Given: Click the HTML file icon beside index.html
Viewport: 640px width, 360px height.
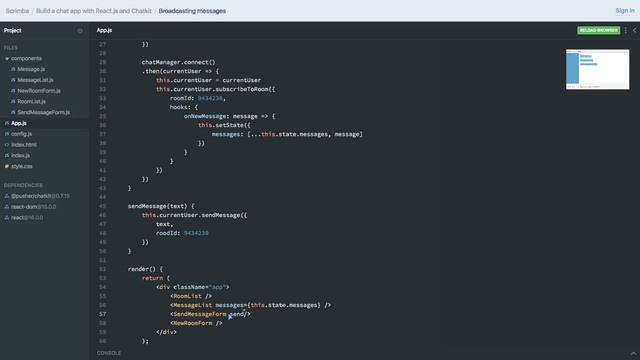Looking at the screenshot, I should click(x=7, y=145).
